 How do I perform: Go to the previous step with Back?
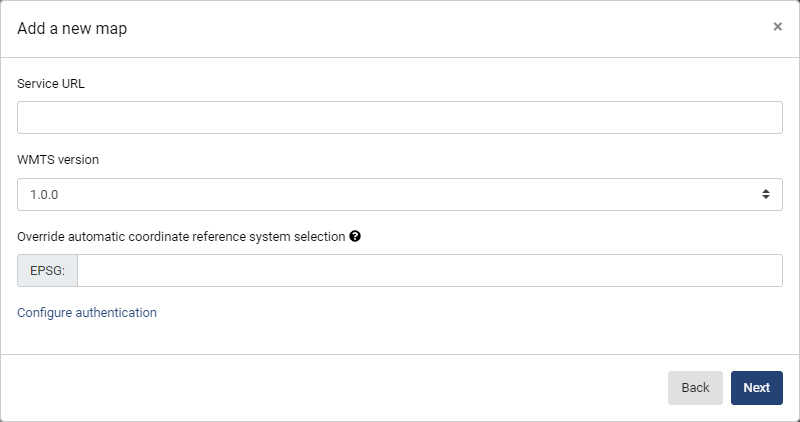[x=695, y=388]
